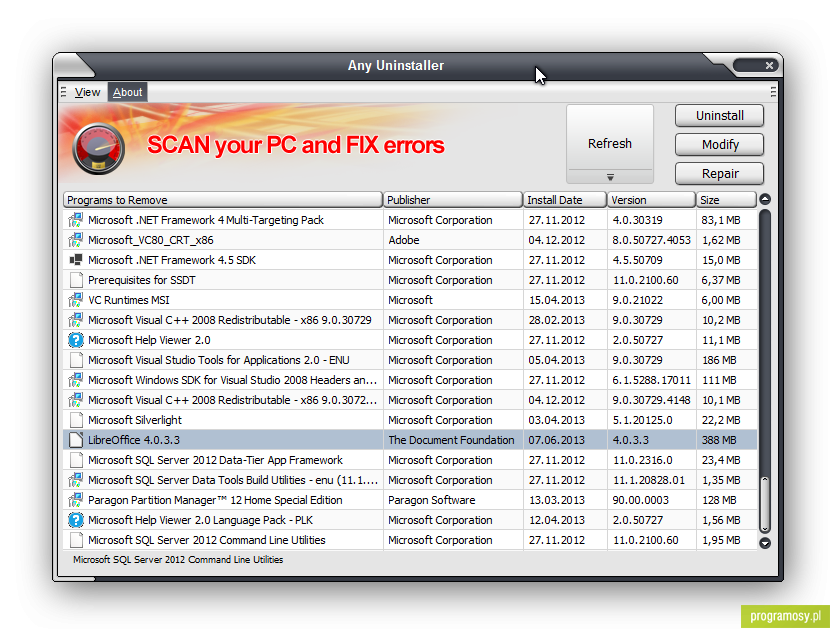Click the scroll down arrow of program list
The image size is (836, 634).
(765, 543)
